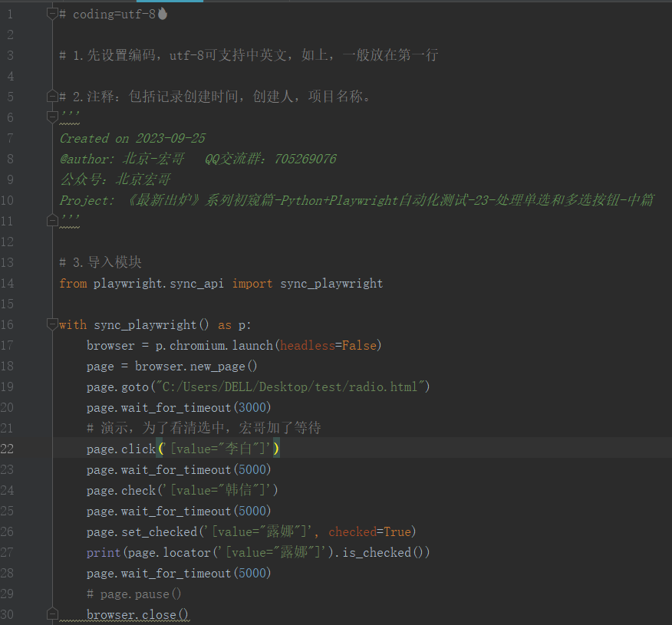
Task: Click 'with' keyword on line 16
Action: click(73, 324)
